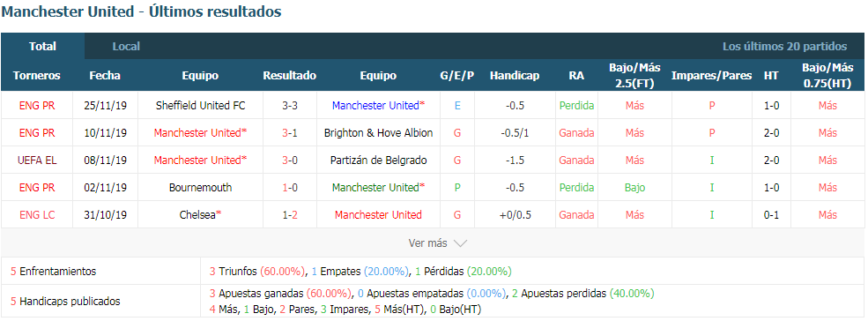
Task: Click the Torneros column header
Action: tap(37, 75)
